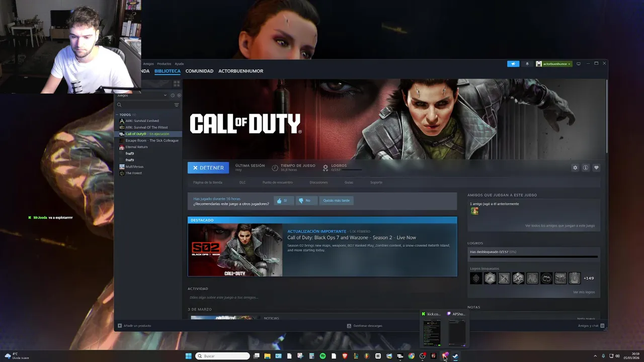Switch Steam to Big Picture mode
The image size is (644, 362).
tap(579, 64)
